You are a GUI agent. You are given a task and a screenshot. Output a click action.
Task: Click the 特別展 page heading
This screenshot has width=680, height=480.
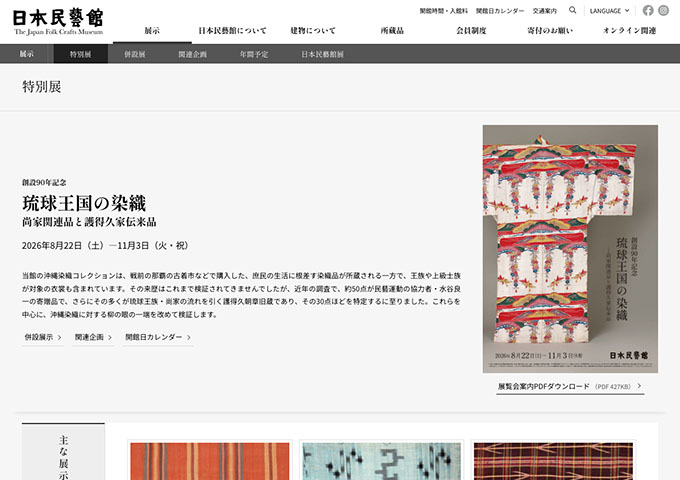(42, 87)
